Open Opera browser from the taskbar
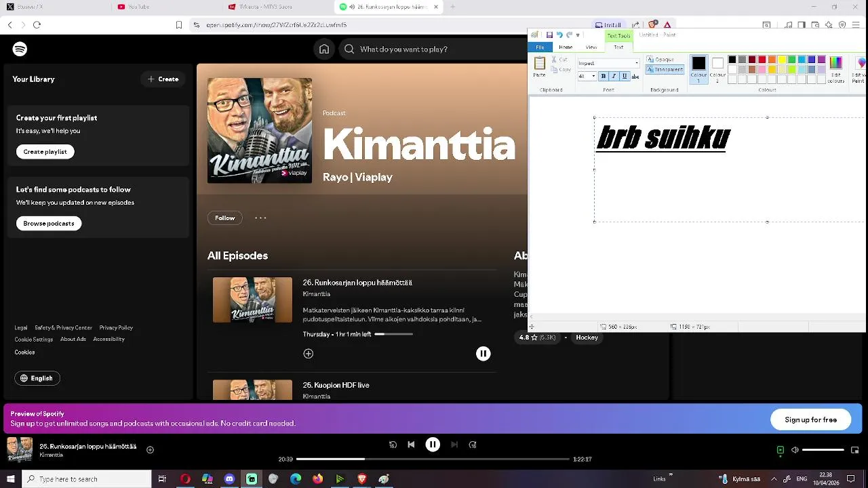 pos(185,479)
